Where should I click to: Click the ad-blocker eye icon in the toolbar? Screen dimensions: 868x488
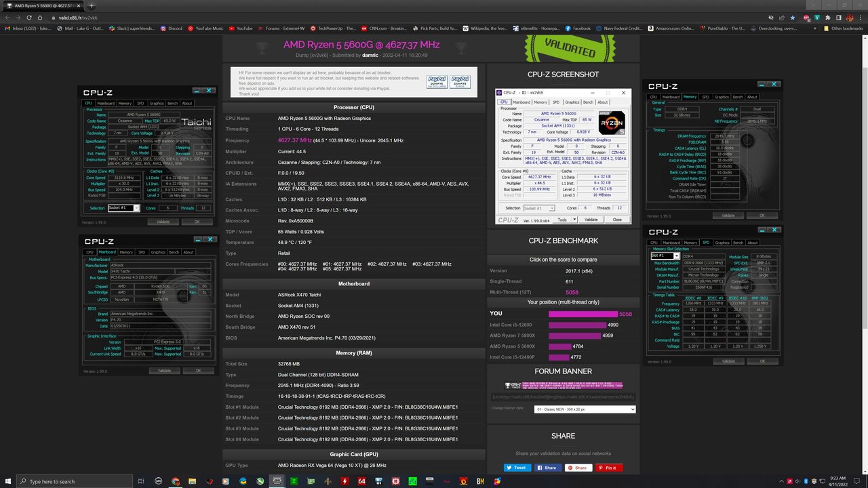tap(771, 18)
